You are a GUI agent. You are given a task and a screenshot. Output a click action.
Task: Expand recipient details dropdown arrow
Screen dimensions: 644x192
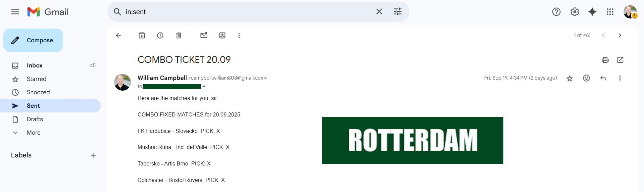pyautogui.click(x=204, y=87)
